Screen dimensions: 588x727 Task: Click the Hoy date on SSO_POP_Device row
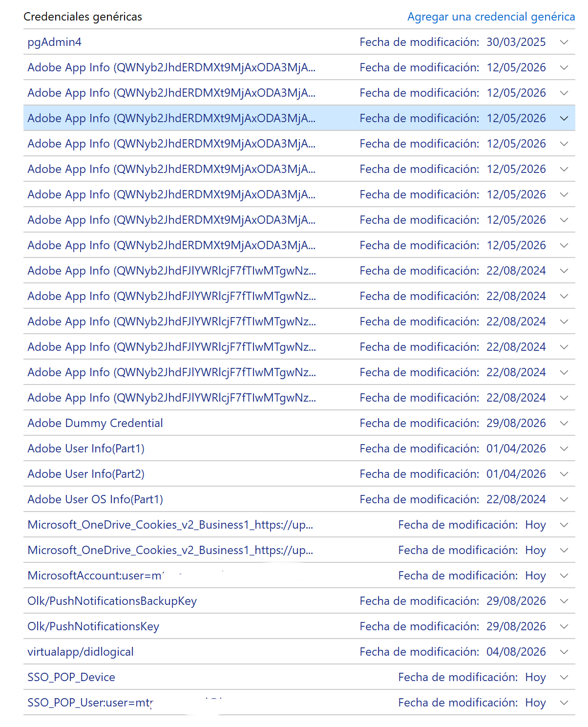[536, 677]
